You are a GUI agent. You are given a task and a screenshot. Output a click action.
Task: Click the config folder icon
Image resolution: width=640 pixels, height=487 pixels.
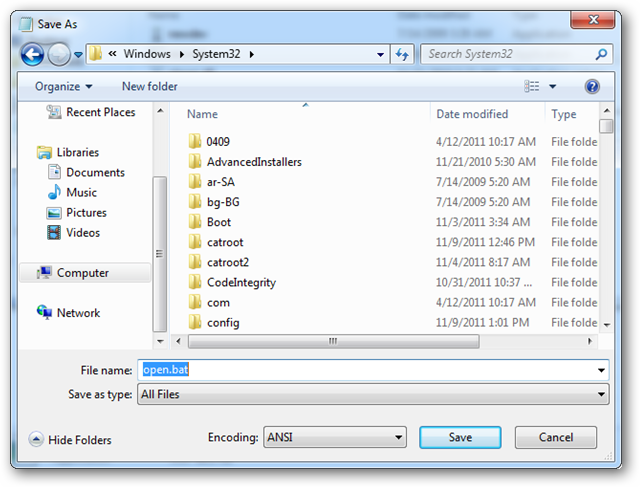195,322
